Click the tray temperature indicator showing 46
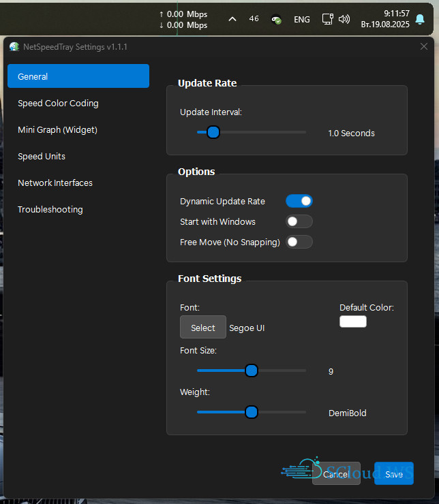The image size is (439, 504). [x=254, y=18]
